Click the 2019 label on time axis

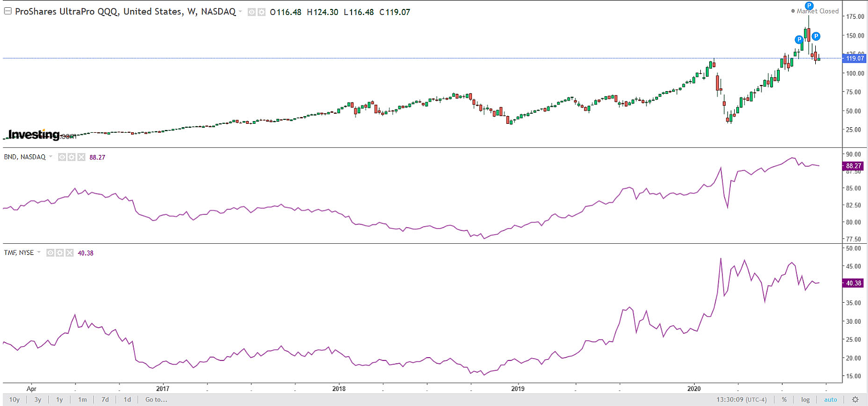518,388
